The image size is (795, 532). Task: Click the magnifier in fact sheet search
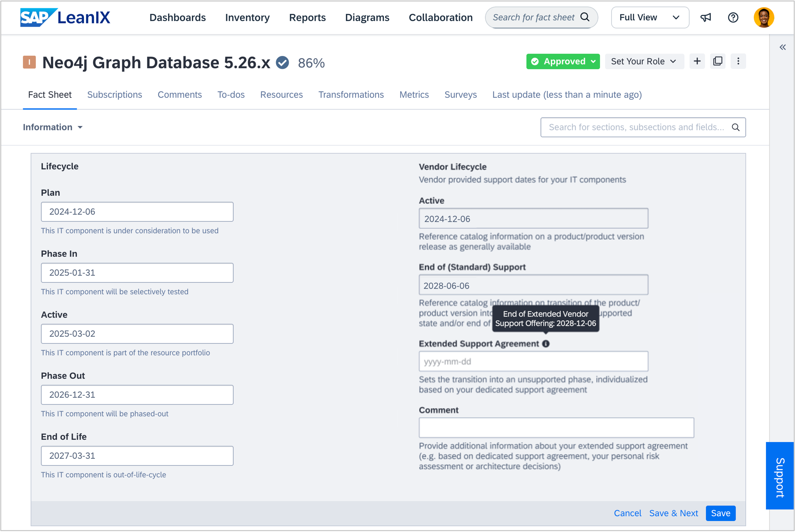coord(585,17)
